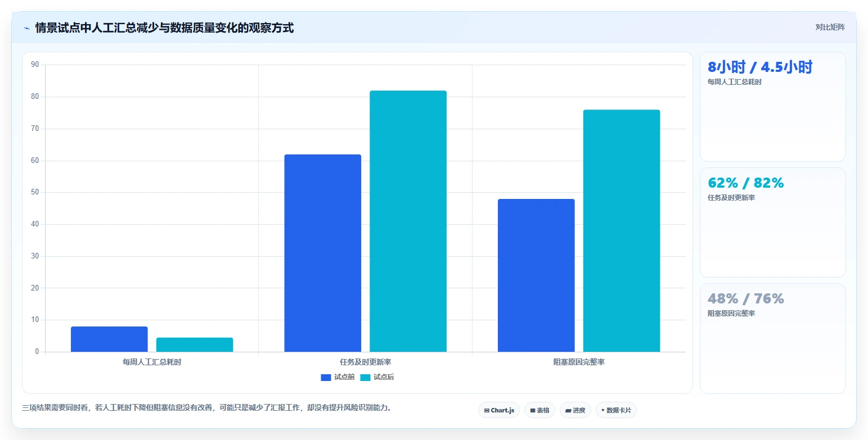Click the lightning icon beside the title
Image resolution: width=868 pixels, height=440 pixels.
click(x=27, y=28)
